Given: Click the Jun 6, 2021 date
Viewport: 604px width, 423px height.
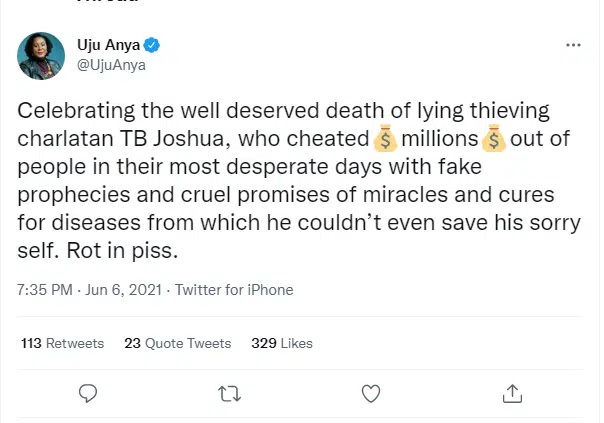Looking at the screenshot, I should (x=126, y=290).
